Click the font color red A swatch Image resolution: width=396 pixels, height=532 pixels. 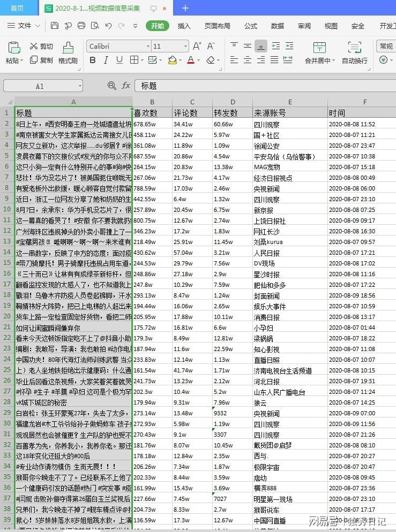click(190, 60)
